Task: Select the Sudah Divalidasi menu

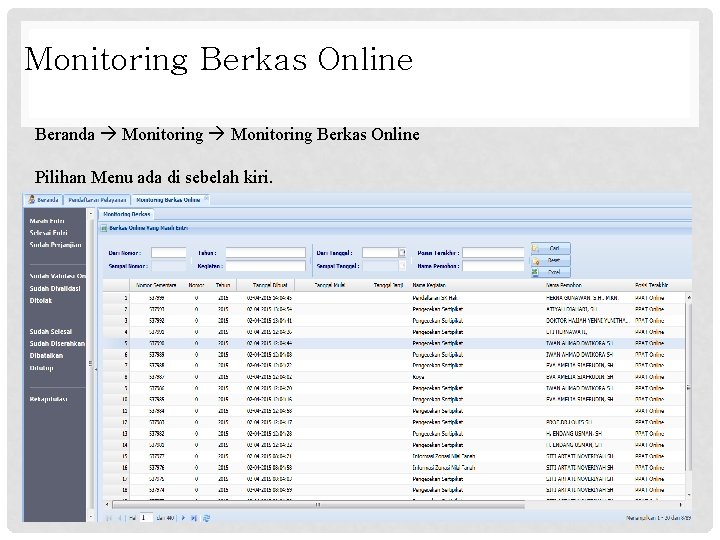Action: pos(55,288)
